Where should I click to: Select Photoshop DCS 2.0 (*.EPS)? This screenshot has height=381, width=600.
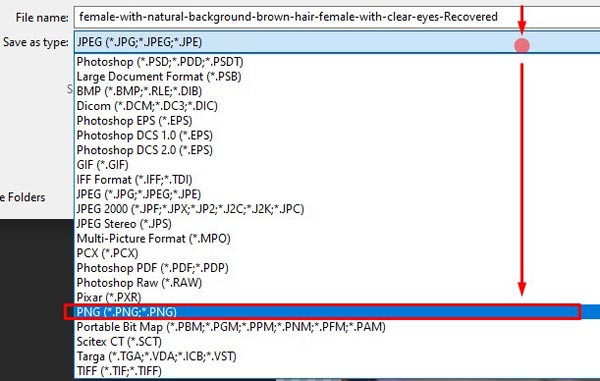(337, 150)
